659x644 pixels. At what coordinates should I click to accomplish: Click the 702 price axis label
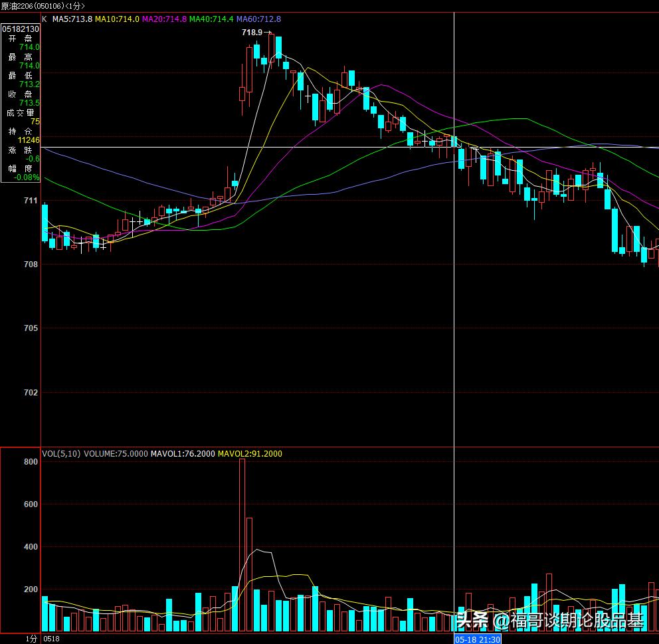point(31,393)
